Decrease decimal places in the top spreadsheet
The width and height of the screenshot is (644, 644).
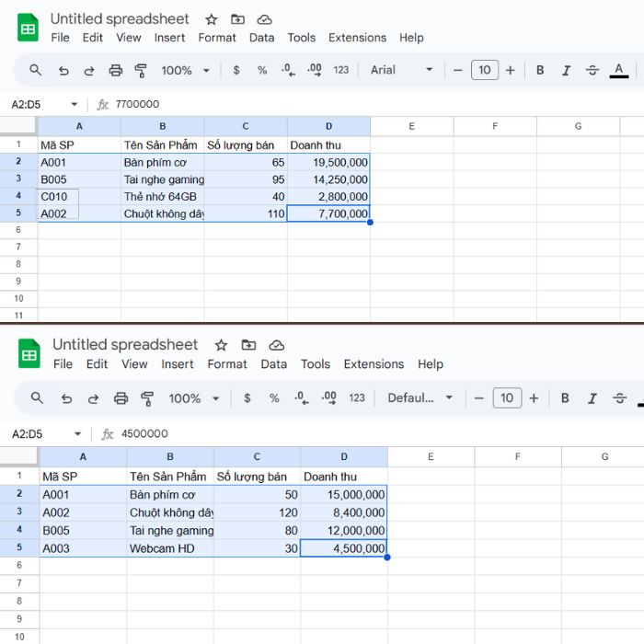point(288,70)
